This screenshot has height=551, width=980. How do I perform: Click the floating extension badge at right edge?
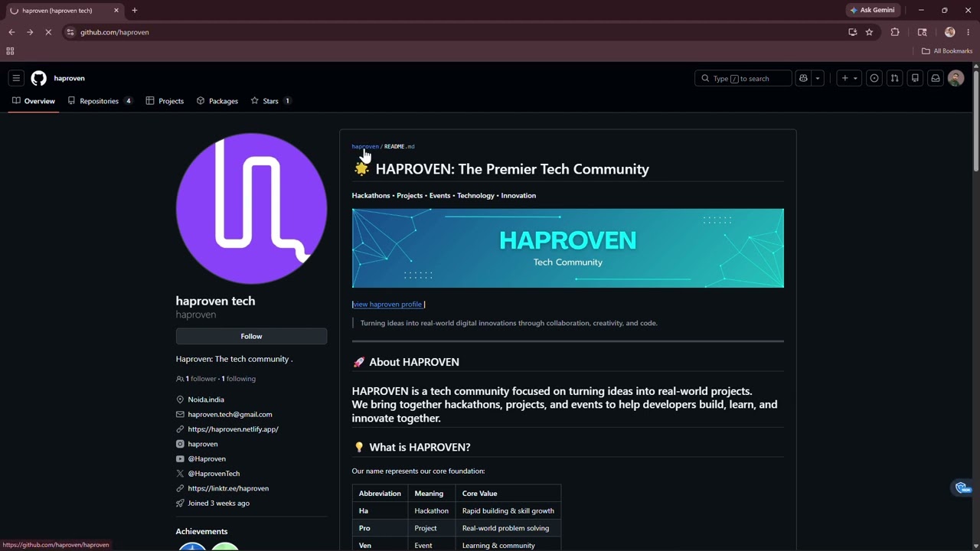coord(963,488)
